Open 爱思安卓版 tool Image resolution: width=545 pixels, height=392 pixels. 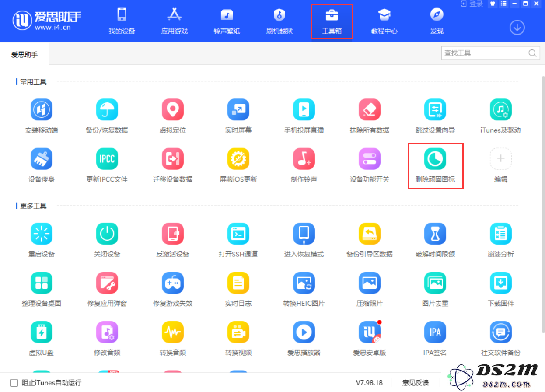pos(370,339)
